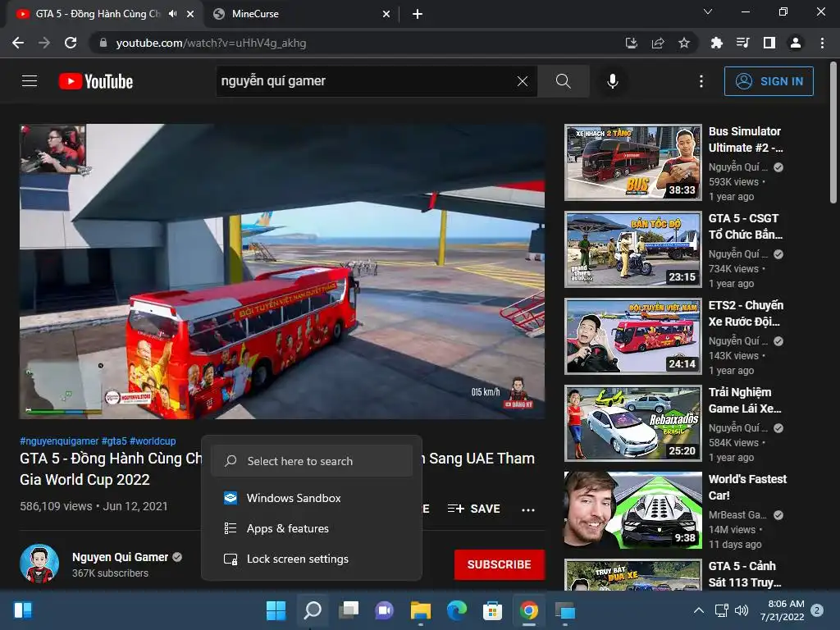Open the #worldcup hashtag link

tap(153, 441)
